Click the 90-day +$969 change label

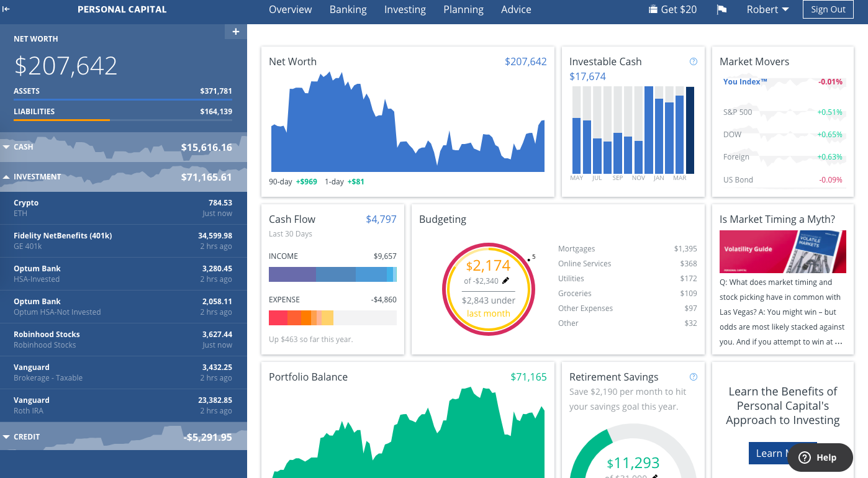[293, 182]
